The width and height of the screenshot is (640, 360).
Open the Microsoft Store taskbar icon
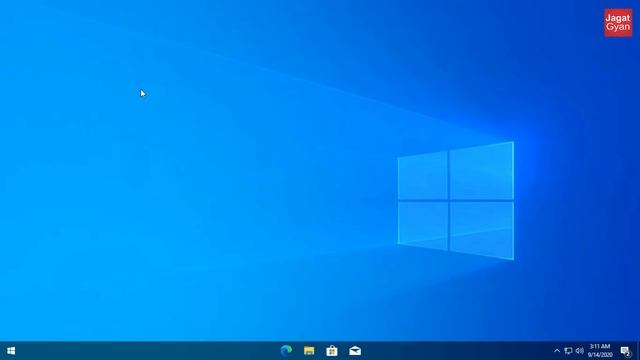coord(332,351)
